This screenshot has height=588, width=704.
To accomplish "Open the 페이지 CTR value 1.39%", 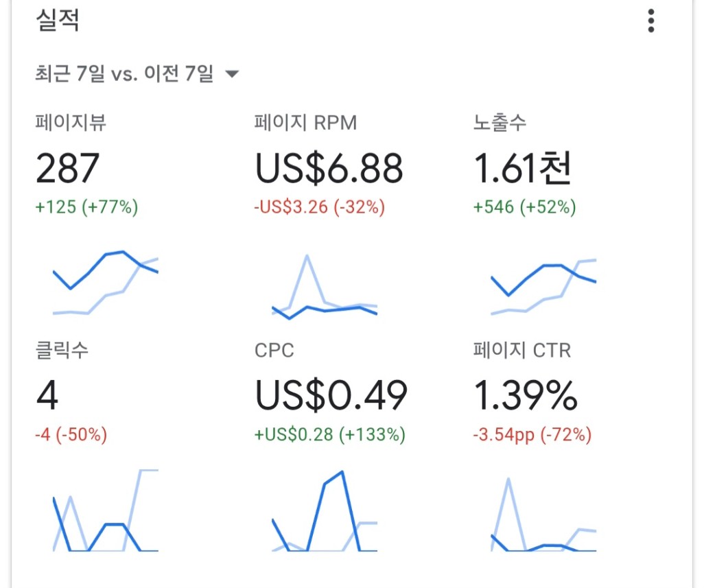I will click(526, 395).
